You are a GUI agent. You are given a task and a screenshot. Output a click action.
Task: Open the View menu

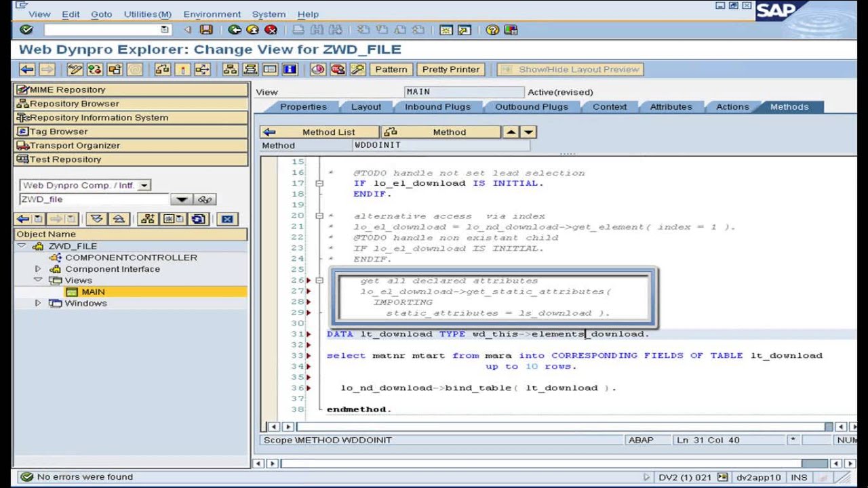click(39, 14)
